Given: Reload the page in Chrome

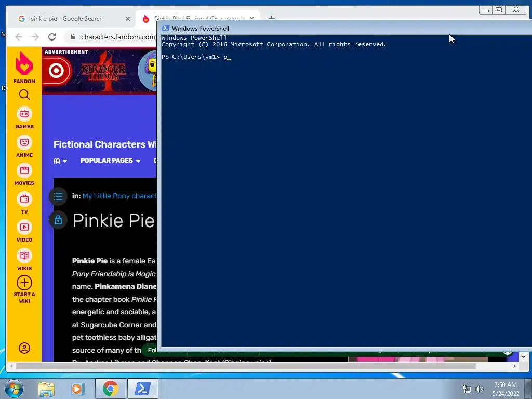Looking at the screenshot, I should point(52,37).
